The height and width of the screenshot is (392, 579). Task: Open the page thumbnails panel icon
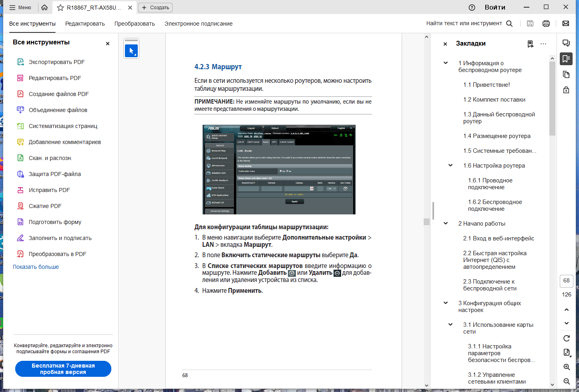[x=566, y=74]
